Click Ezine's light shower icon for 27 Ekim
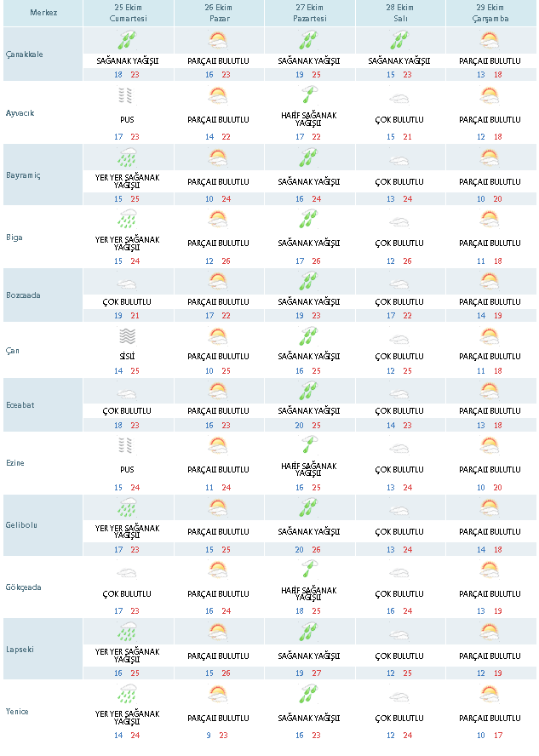The image size is (539, 756). point(309,445)
